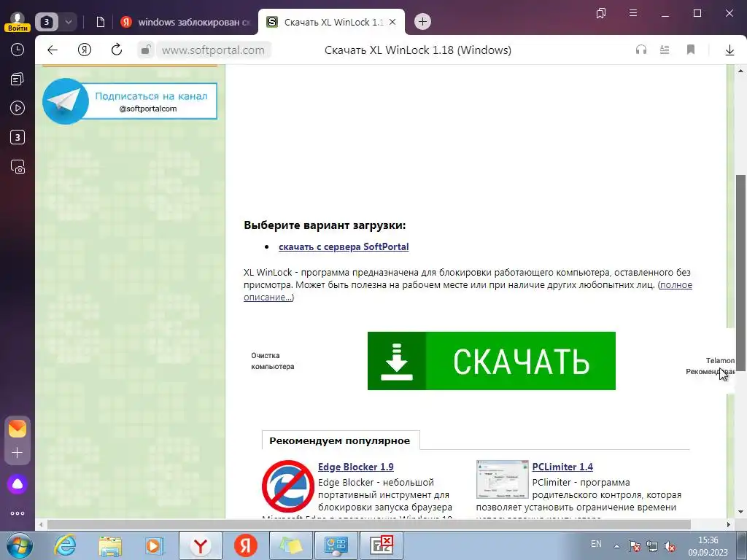Enable reader mode icon
The image size is (747, 560).
665,50
